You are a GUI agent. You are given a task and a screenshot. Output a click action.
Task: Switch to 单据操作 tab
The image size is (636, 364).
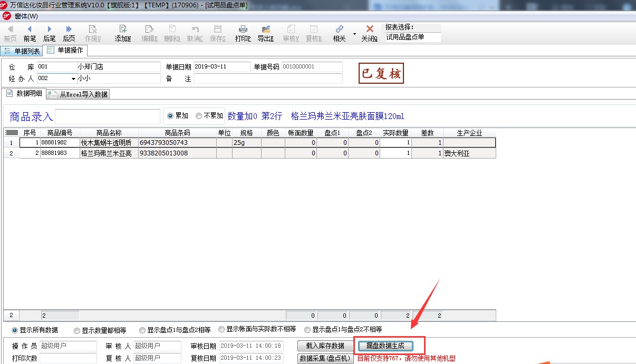(x=65, y=51)
